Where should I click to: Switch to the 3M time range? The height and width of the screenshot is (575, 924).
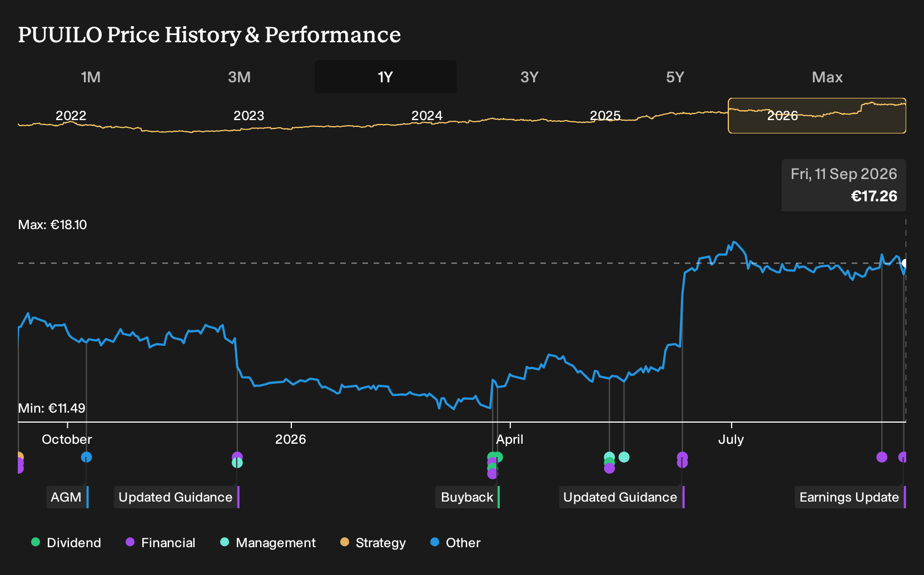239,77
